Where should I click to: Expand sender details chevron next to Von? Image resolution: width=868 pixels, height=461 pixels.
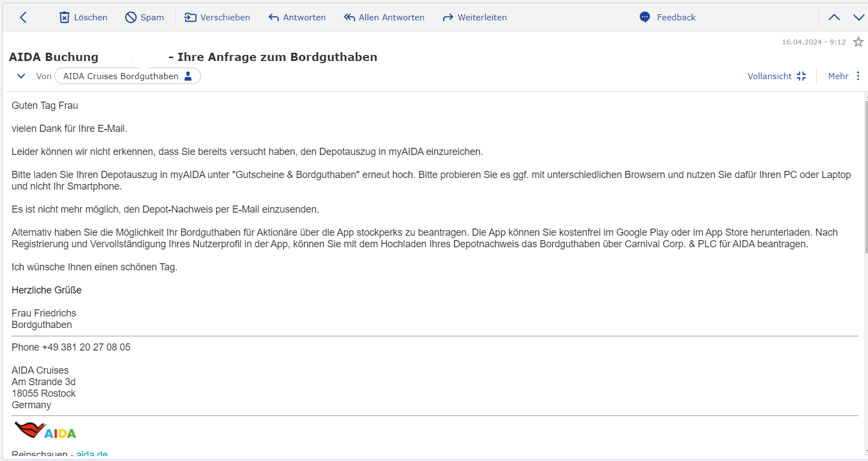click(21, 76)
